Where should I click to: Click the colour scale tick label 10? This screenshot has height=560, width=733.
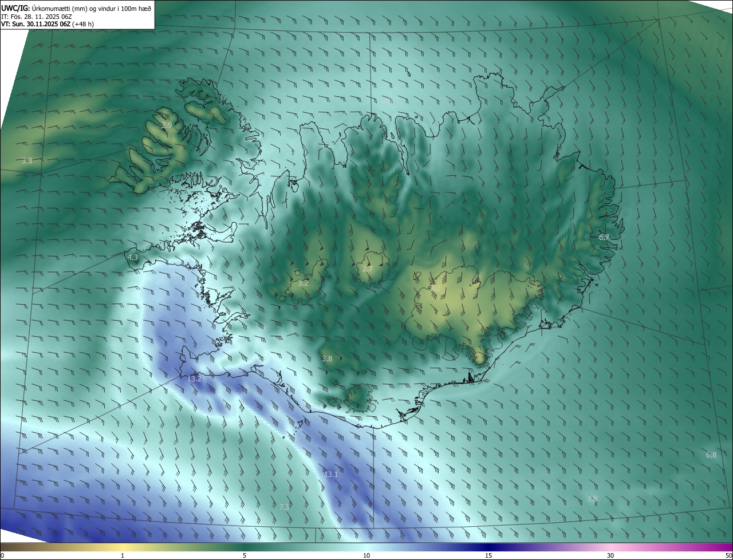point(366,555)
